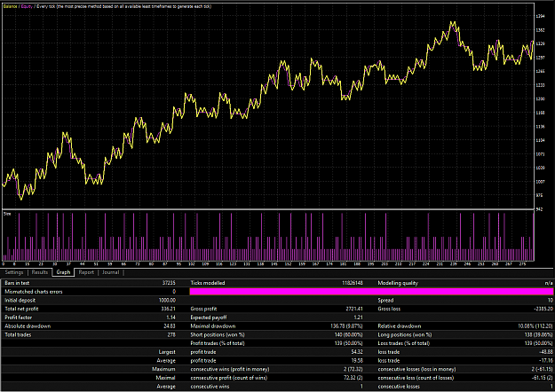The image size is (555, 392).
Task: Select the total trades value 278
Action: pos(171,334)
